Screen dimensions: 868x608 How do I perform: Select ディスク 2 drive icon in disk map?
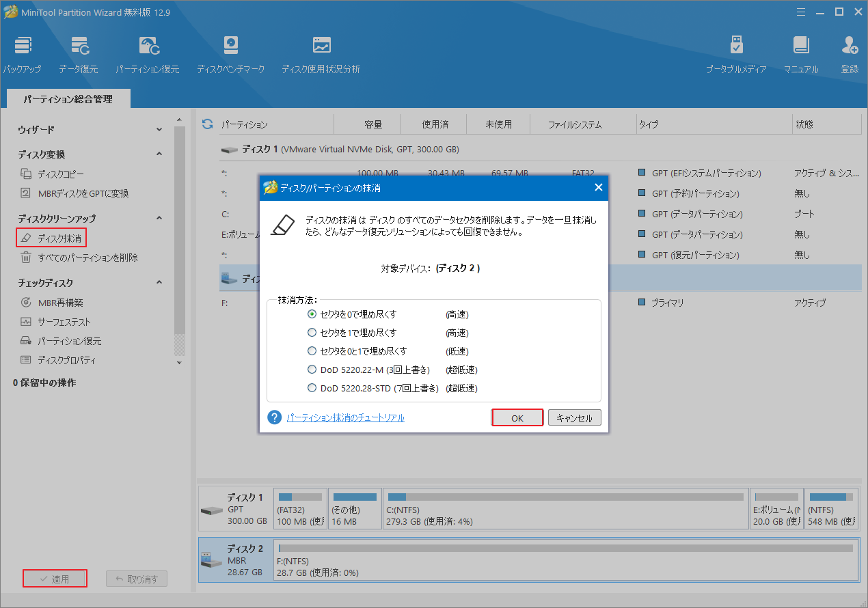point(211,559)
